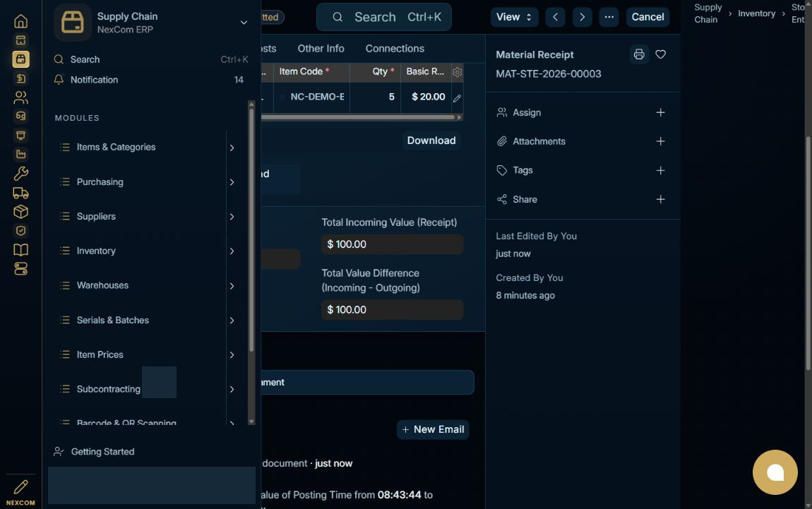Expand the Purchasing module

(x=232, y=182)
